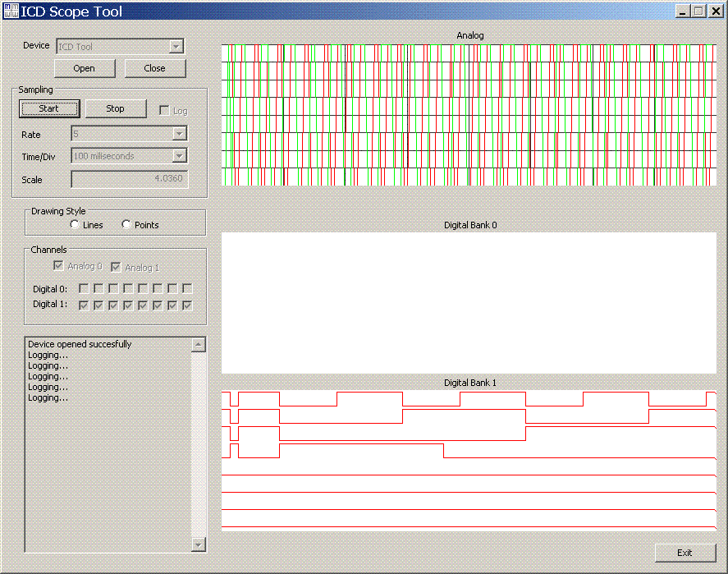Uncheck the second Digital 1 checkbox

[98, 305]
